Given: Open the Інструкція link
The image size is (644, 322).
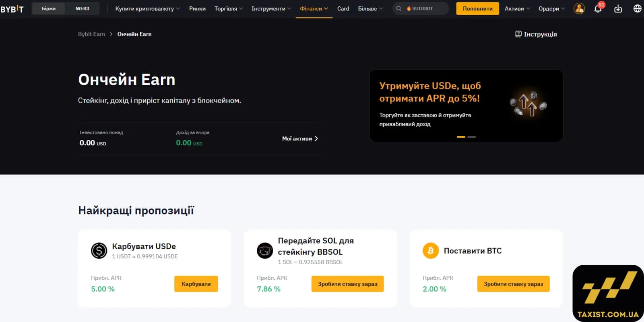Looking at the screenshot, I should [x=536, y=34].
